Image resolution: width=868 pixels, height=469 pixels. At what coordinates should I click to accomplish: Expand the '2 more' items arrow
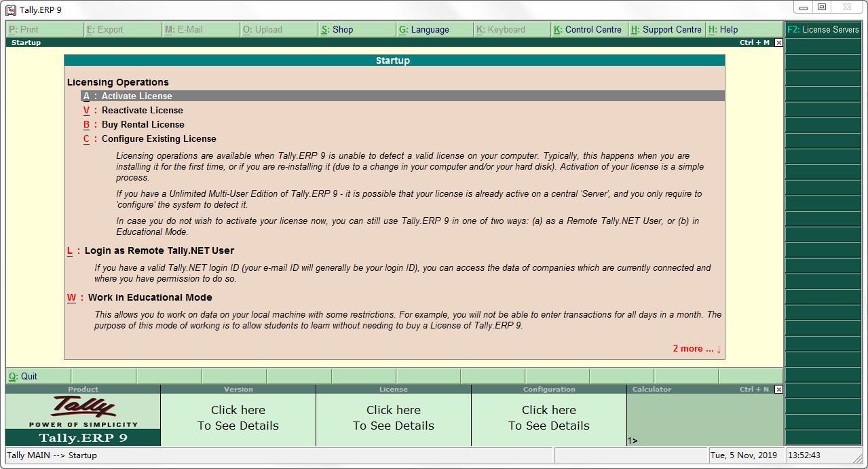coord(697,349)
